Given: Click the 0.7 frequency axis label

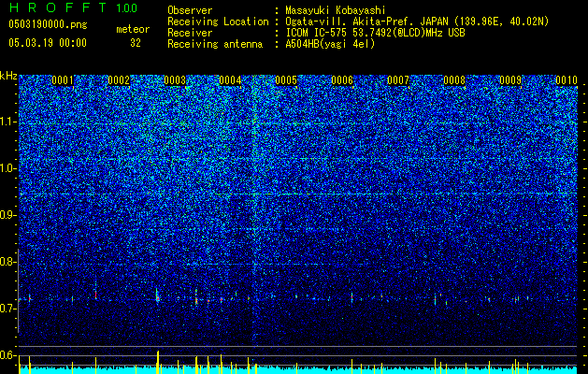Looking at the screenshot, I should pos(7,309).
